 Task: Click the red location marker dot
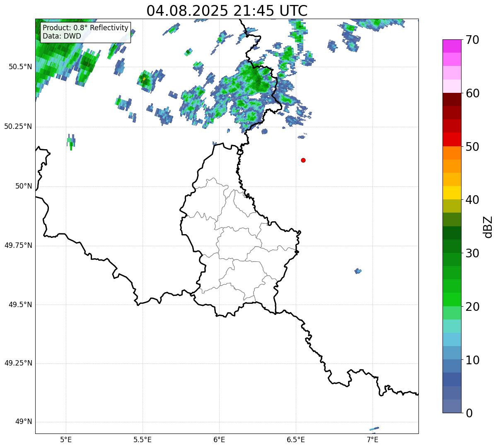pyautogui.click(x=303, y=160)
